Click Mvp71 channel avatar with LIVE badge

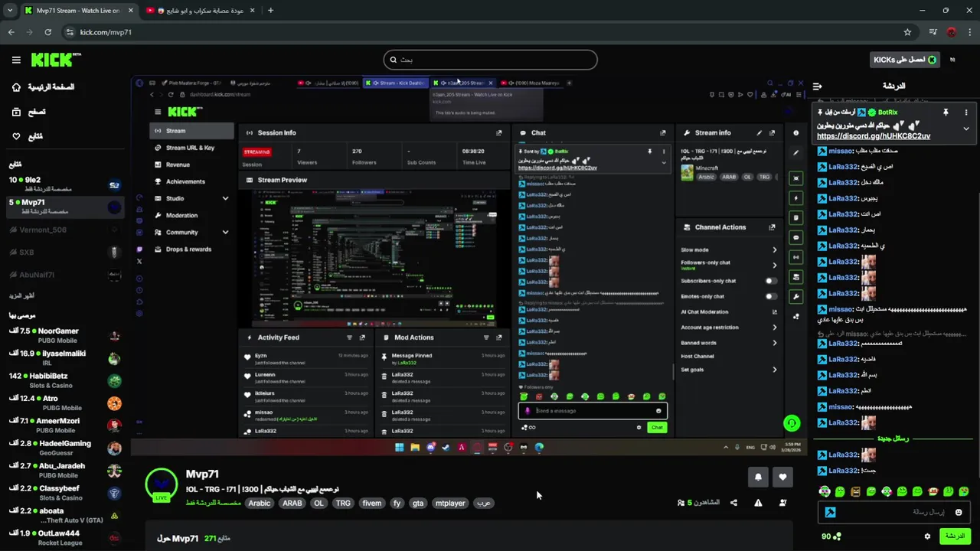pos(161,484)
